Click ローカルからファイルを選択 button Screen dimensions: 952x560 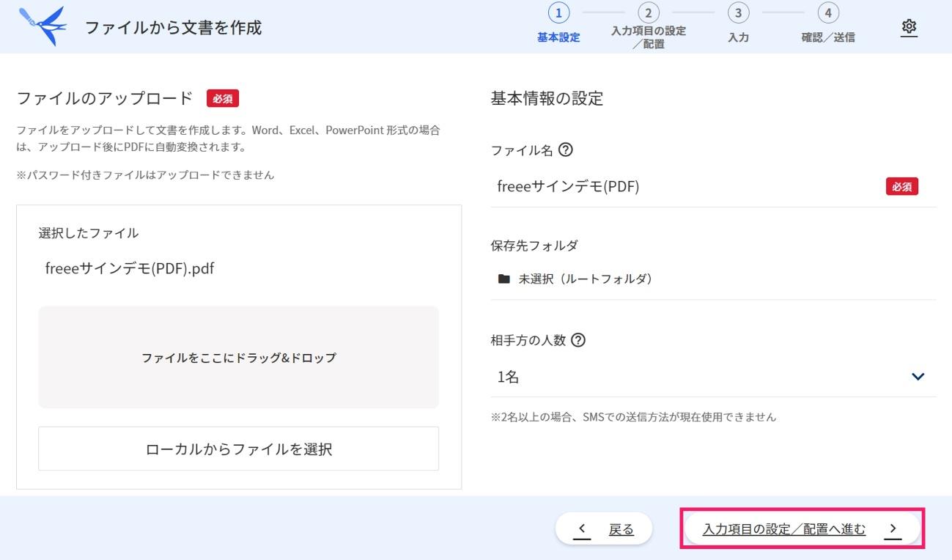pyautogui.click(x=238, y=449)
